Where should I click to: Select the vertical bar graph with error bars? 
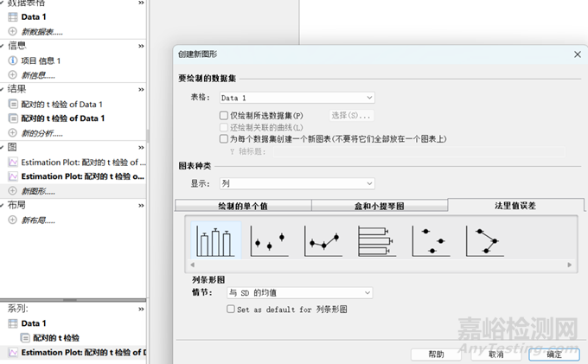coord(215,239)
